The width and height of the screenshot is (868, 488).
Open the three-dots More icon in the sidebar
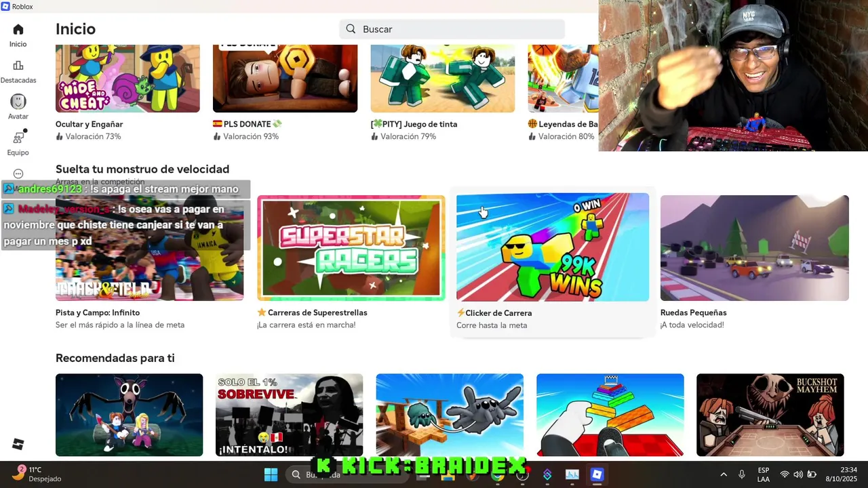point(18,174)
